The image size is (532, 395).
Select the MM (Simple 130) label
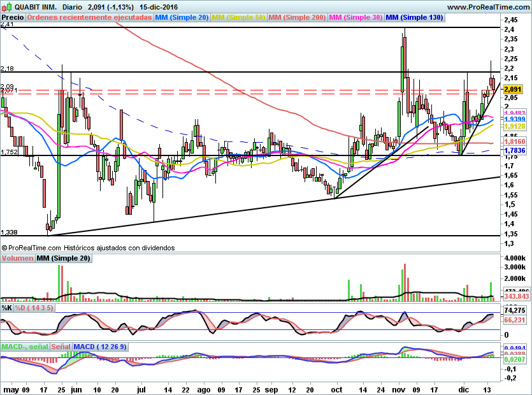414,17
